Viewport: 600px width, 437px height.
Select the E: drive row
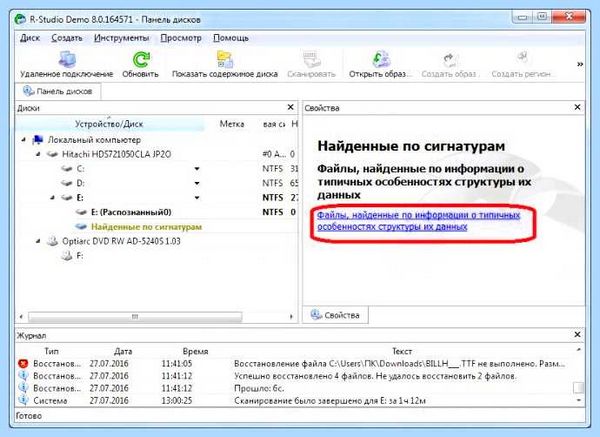[x=157, y=198]
